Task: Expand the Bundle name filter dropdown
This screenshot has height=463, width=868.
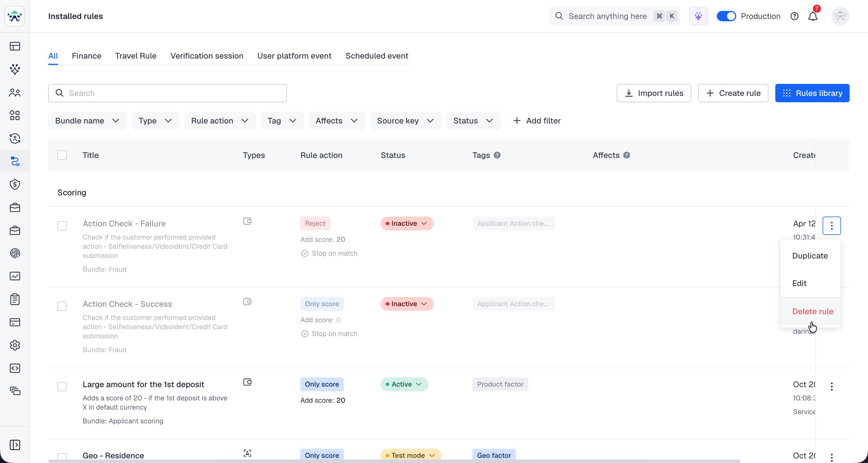Action: coord(87,121)
